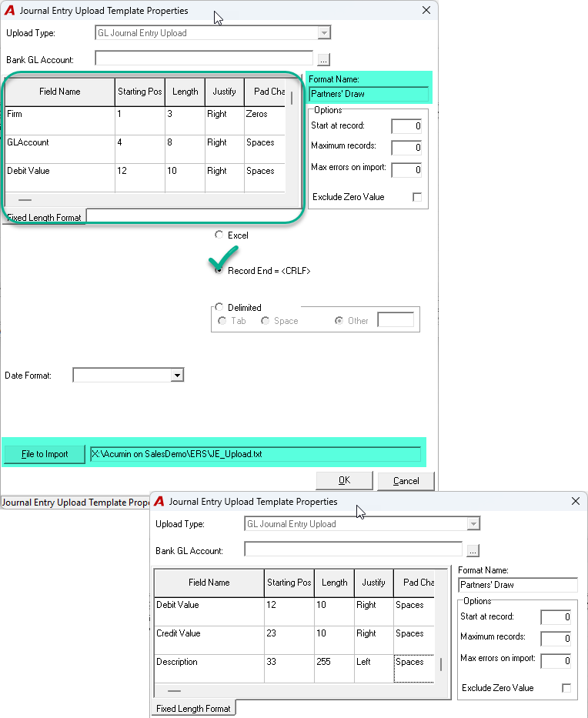588x718 pixels.
Task: Click the red A application icon in the upper title bar
Action: [x=9, y=10]
